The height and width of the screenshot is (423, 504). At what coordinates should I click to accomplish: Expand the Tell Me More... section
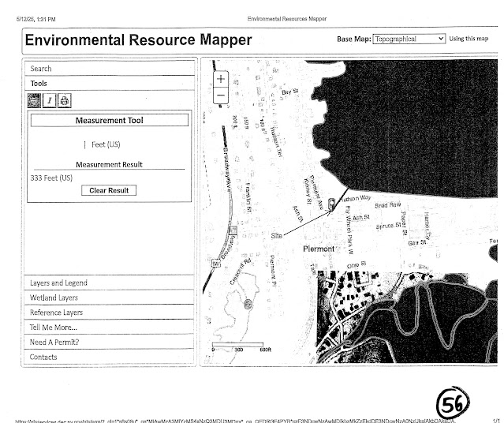(x=109, y=328)
